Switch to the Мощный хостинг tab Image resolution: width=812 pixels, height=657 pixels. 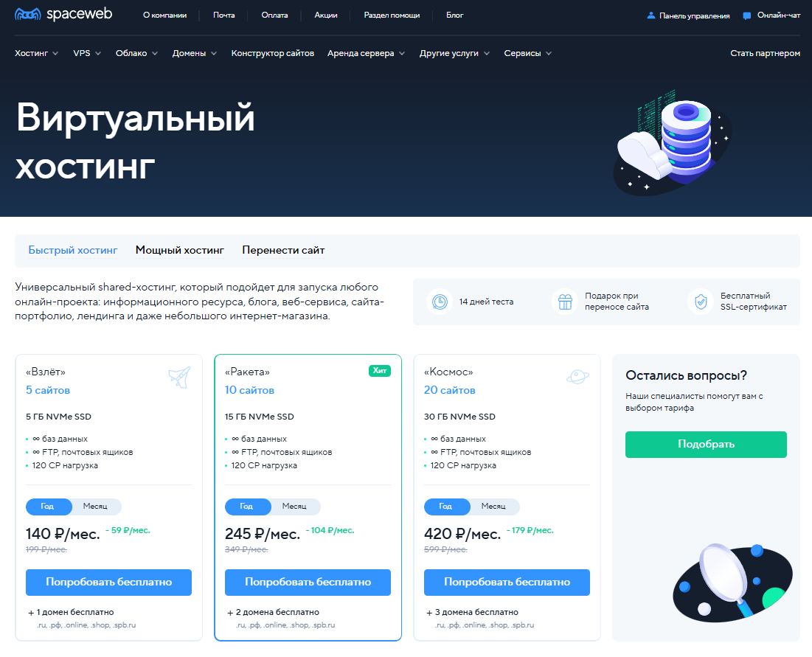180,250
